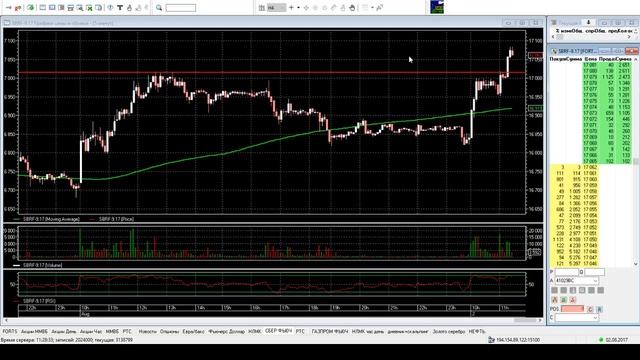Click the Moving Average legend label
The image size is (640, 360).
[51, 219]
